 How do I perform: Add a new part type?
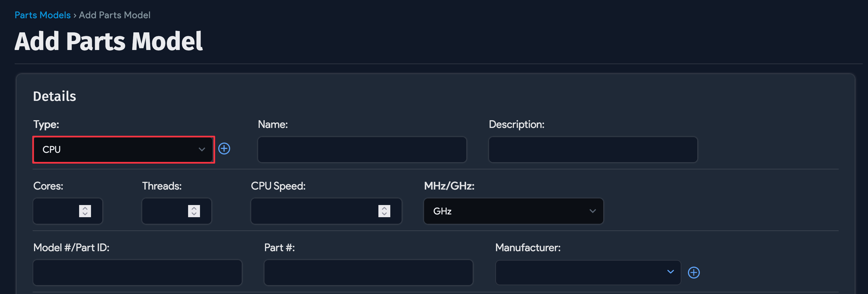224,148
